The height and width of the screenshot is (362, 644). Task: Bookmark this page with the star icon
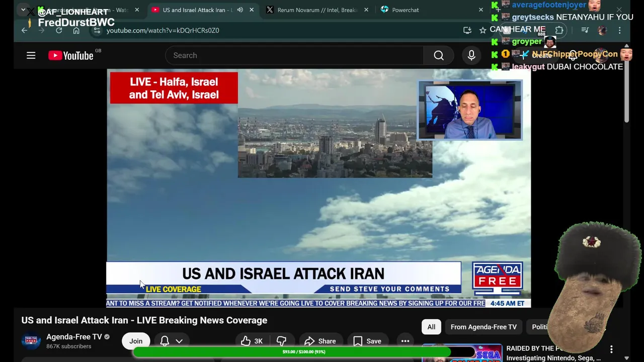tap(482, 30)
